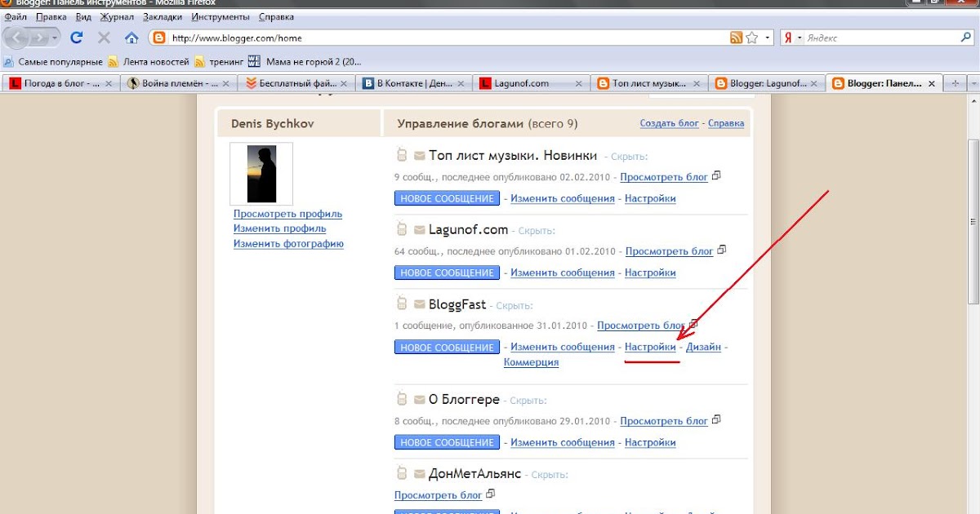The image size is (980, 514).
Task: Bookmark this page with the star icon
Action: click(x=752, y=38)
